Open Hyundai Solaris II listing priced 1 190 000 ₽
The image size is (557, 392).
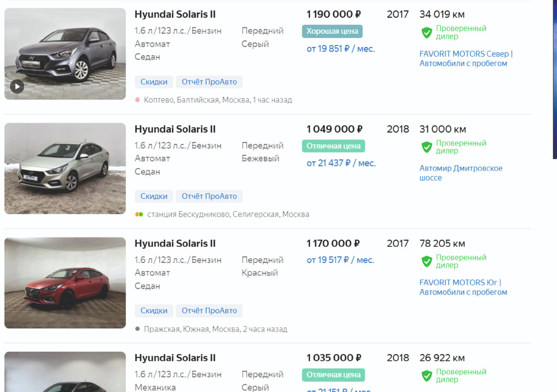point(175,14)
